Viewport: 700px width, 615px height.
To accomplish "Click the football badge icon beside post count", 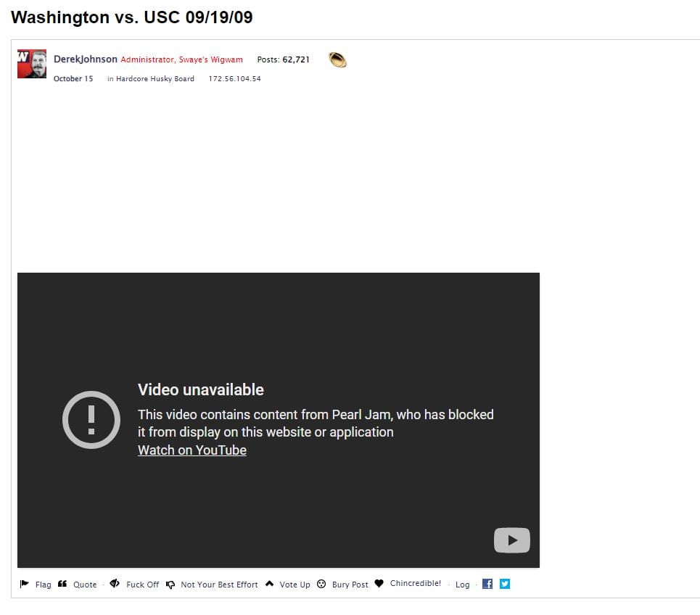I will click(337, 59).
